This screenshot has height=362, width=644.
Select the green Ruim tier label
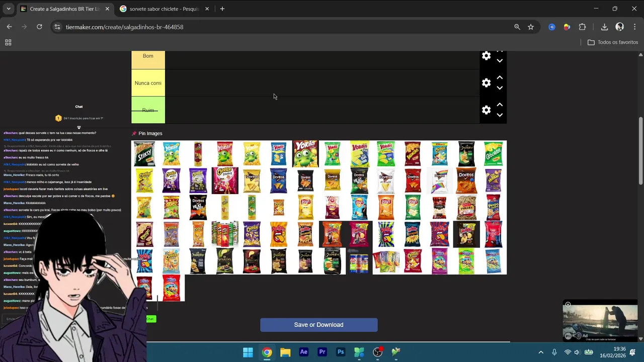pos(148,110)
